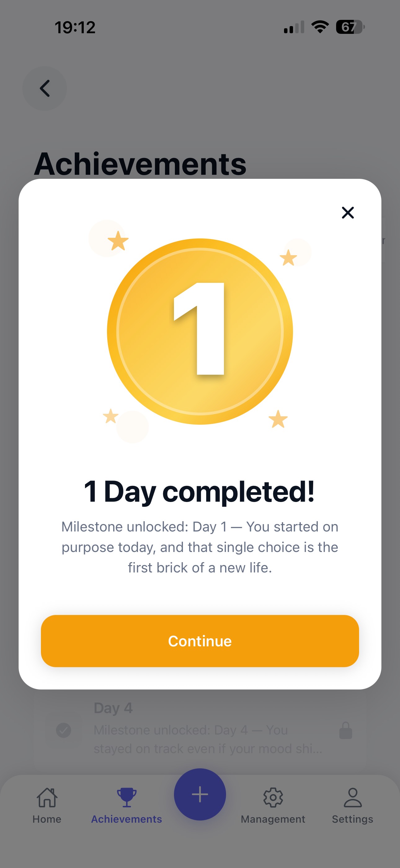Go back using the left chevron arrow
This screenshot has height=868, width=400.
tap(44, 88)
